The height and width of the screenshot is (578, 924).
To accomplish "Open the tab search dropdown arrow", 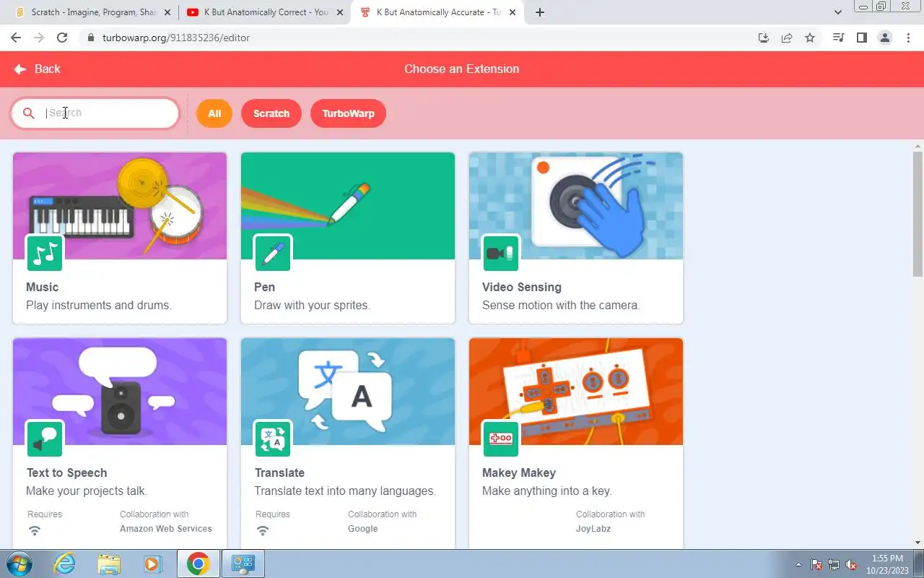I will click(x=838, y=12).
